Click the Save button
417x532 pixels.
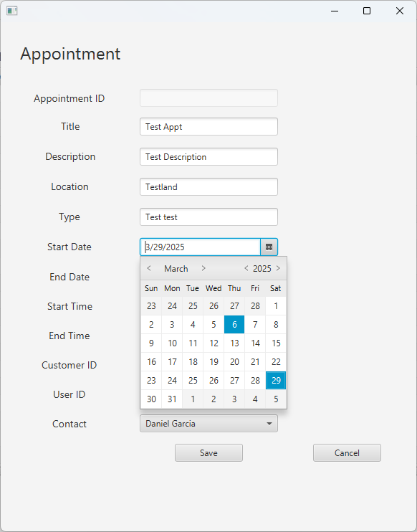pyautogui.click(x=208, y=453)
